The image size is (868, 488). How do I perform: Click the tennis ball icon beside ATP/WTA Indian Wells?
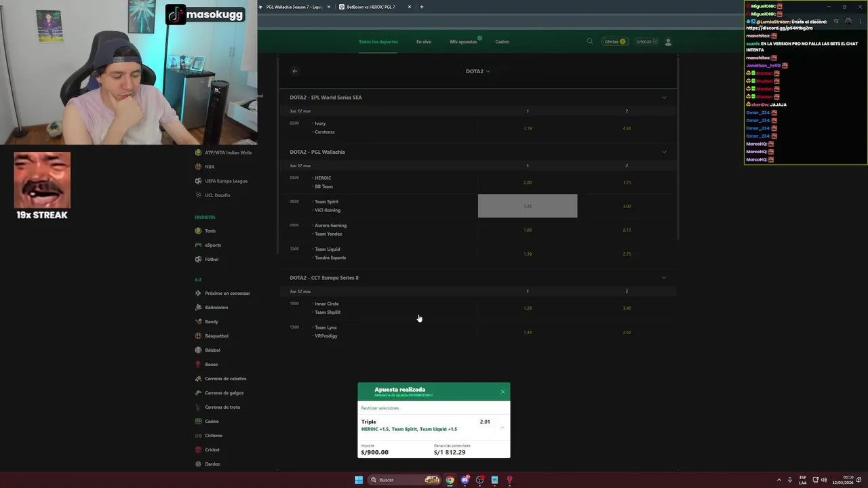click(198, 152)
